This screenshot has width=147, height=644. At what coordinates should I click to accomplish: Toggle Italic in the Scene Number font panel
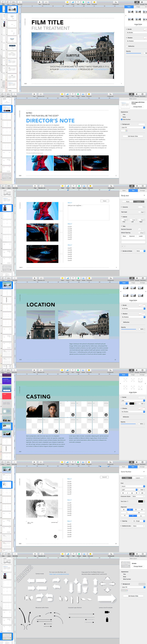coord(128,493)
